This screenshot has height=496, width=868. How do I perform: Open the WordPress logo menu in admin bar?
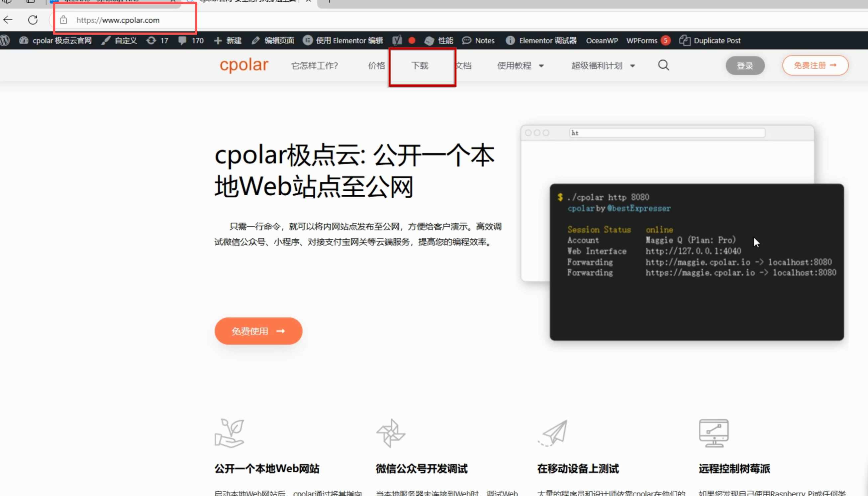(x=5, y=41)
